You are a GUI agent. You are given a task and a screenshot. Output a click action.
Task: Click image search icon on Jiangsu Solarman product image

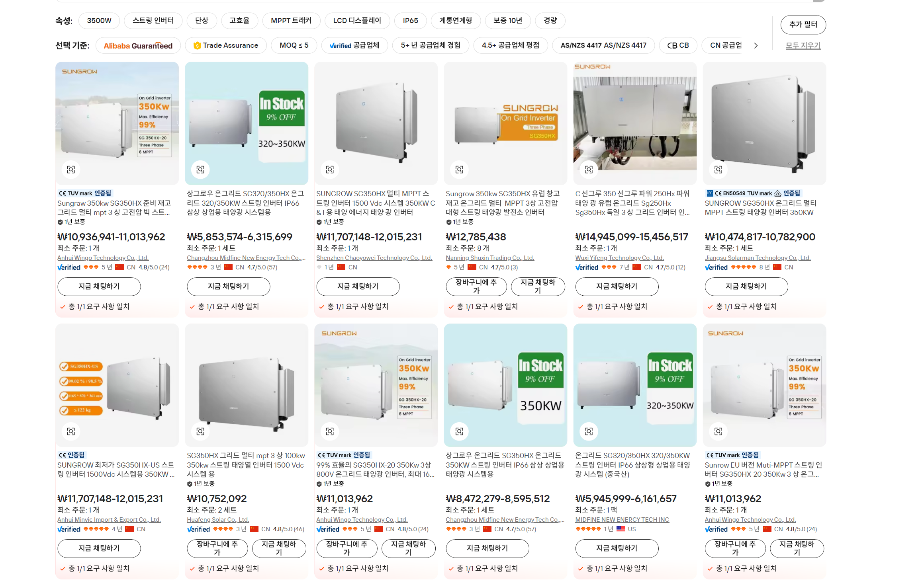(718, 170)
